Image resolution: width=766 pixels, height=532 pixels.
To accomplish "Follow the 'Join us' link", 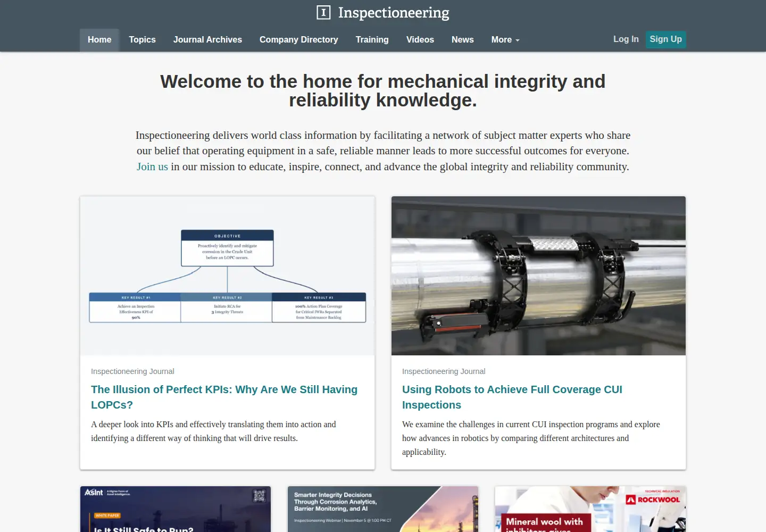I will [x=152, y=167].
